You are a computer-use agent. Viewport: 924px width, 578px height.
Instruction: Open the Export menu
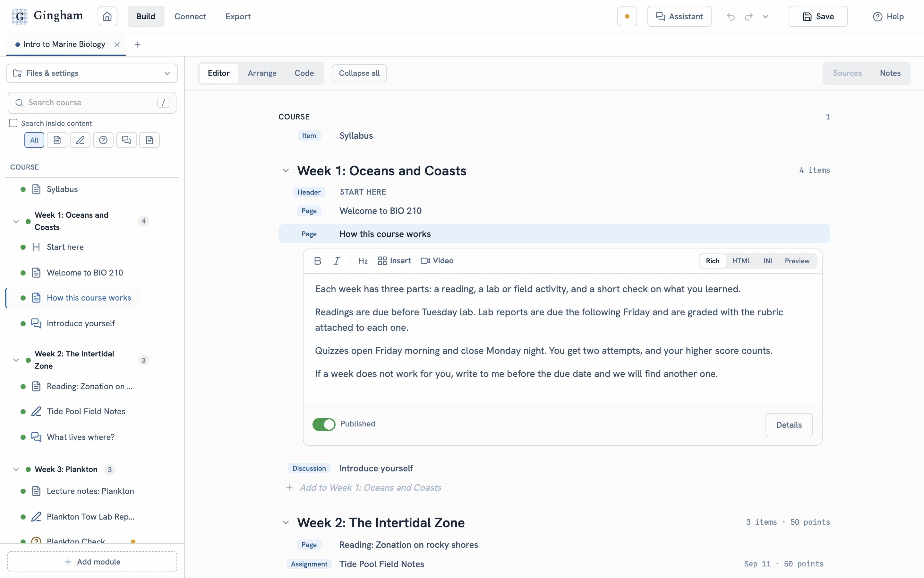pyautogui.click(x=238, y=16)
